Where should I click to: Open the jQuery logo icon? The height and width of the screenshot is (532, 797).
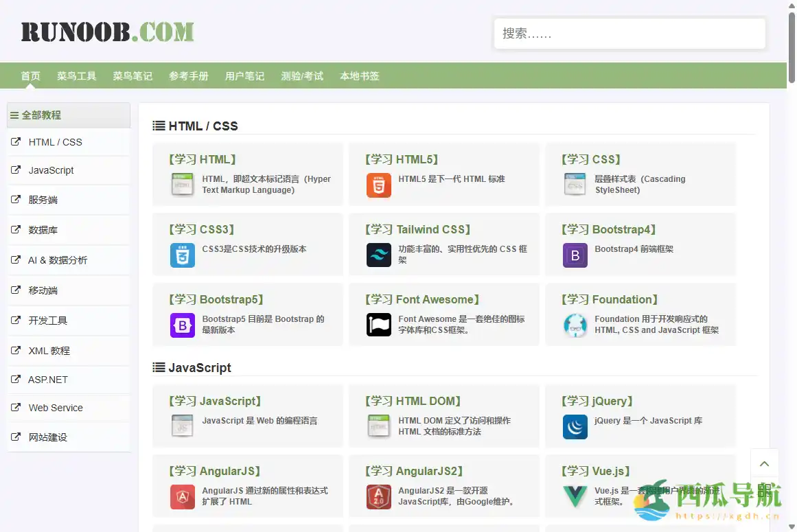point(575,427)
